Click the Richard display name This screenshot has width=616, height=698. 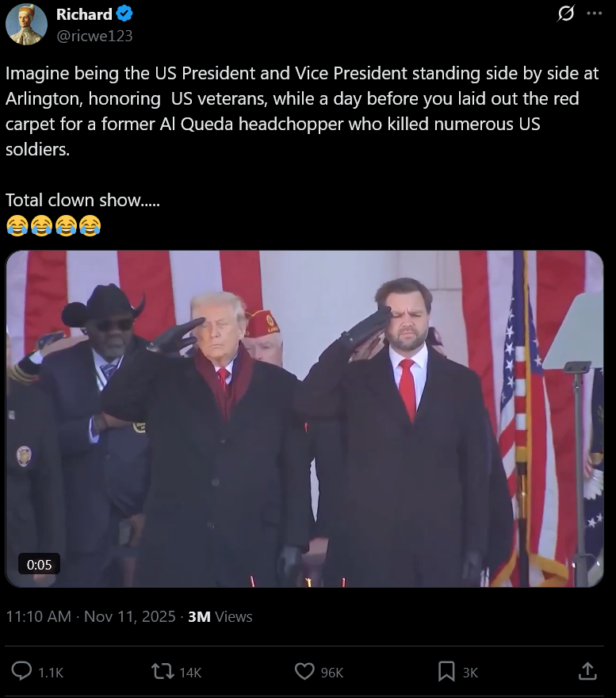(84, 14)
